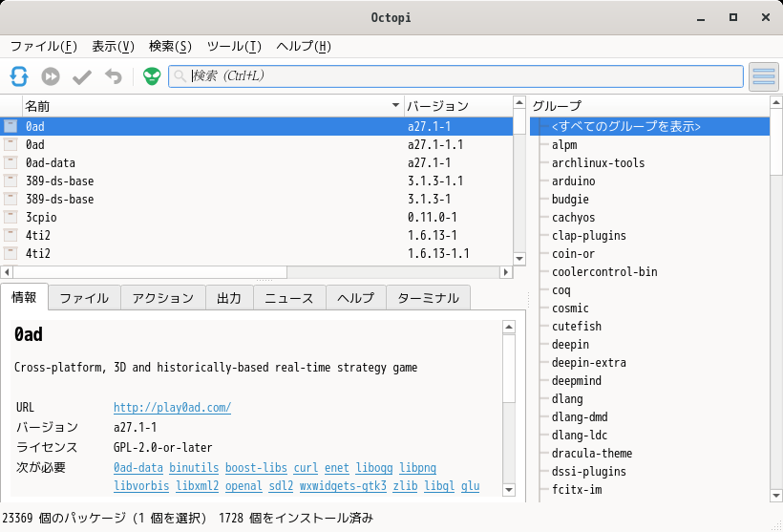The width and height of the screenshot is (783, 532).
Task: Click status icon of 4ti2 1.6.13-1
Action: (x=11, y=235)
